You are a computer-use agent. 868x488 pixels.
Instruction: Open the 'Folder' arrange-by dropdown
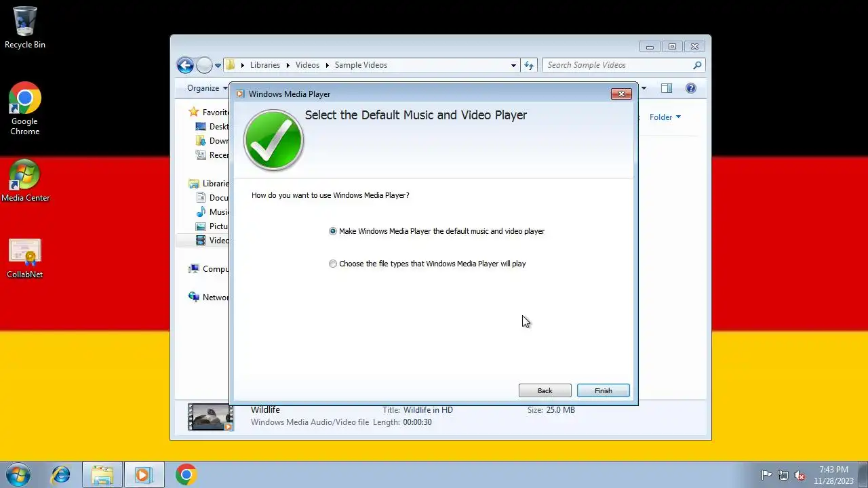click(665, 117)
